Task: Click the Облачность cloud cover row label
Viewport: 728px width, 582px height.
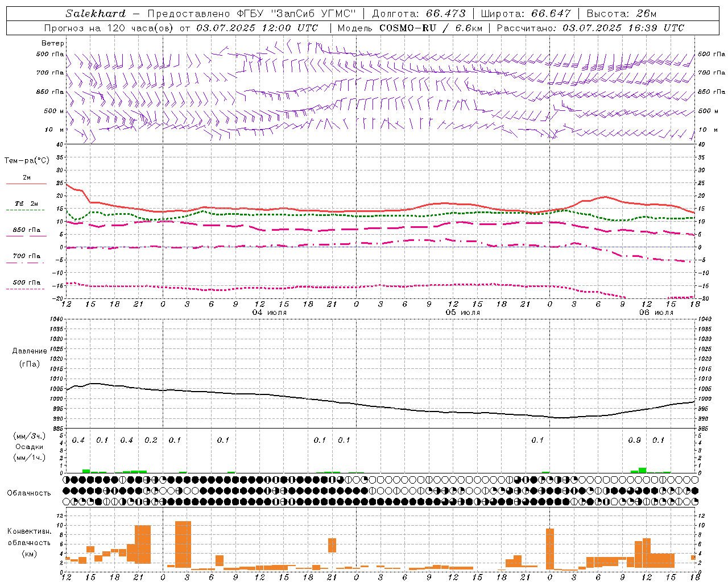Action: pos(29,493)
